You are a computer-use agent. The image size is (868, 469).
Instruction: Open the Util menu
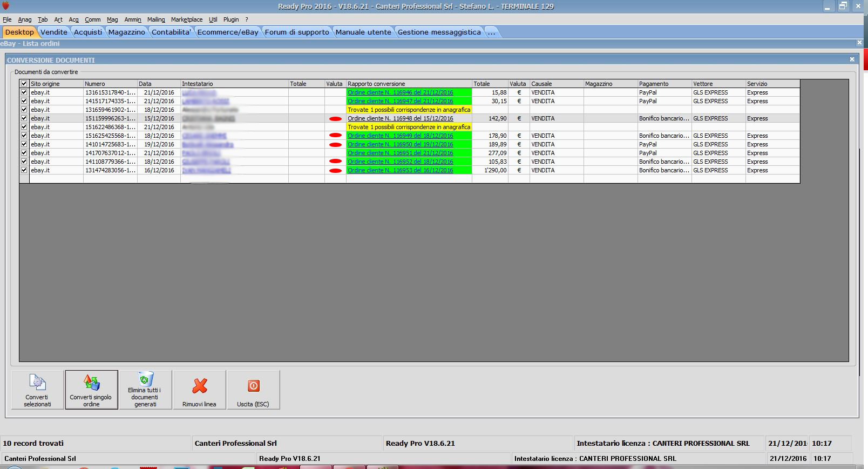point(213,19)
